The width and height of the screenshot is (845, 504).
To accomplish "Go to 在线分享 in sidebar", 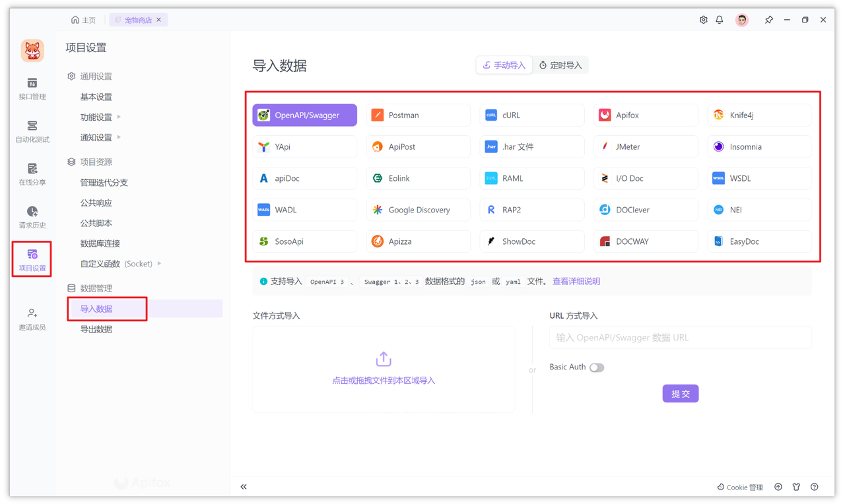I will [32, 175].
